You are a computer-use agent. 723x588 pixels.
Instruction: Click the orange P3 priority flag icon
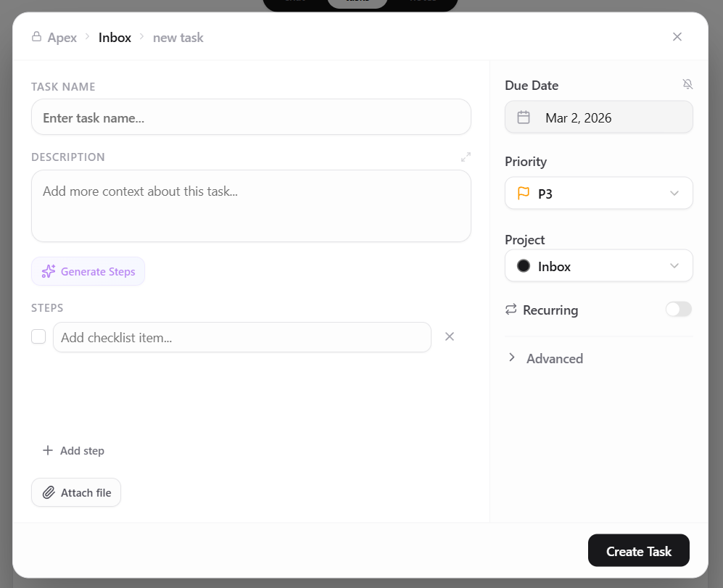(x=524, y=193)
